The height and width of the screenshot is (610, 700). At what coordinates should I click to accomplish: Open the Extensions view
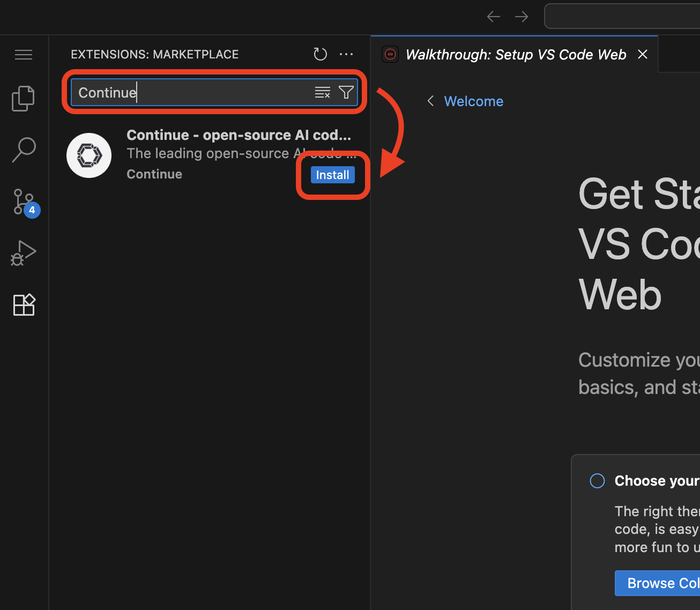[24, 304]
